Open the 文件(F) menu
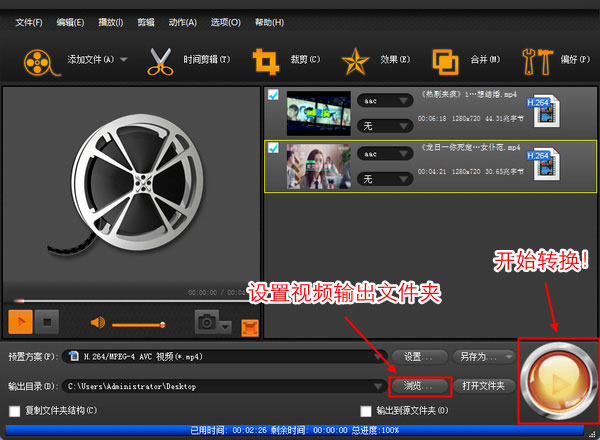The height and width of the screenshot is (440, 600). (x=29, y=23)
